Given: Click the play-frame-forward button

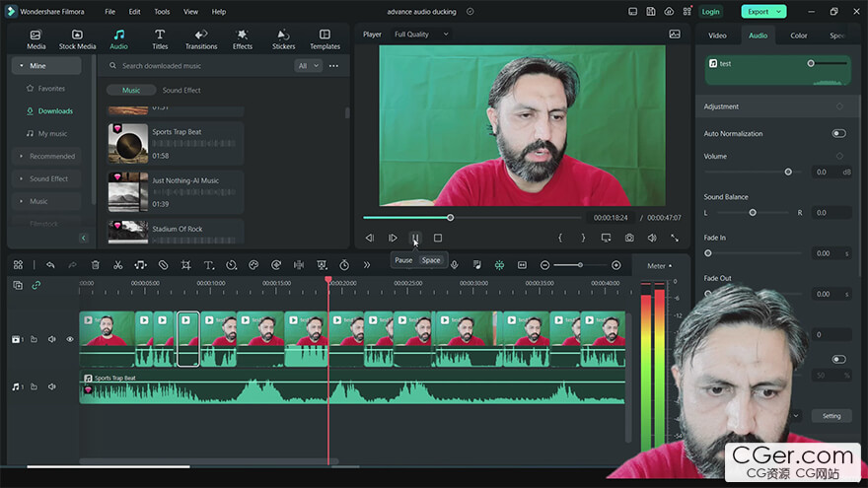Looking at the screenshot, I should point(393,238).
